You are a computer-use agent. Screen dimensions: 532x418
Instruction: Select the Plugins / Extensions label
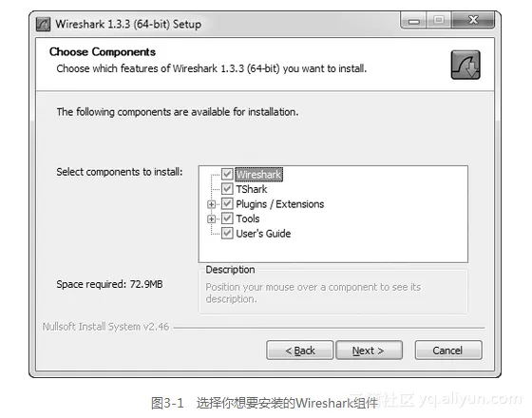[x=280, y=204]
